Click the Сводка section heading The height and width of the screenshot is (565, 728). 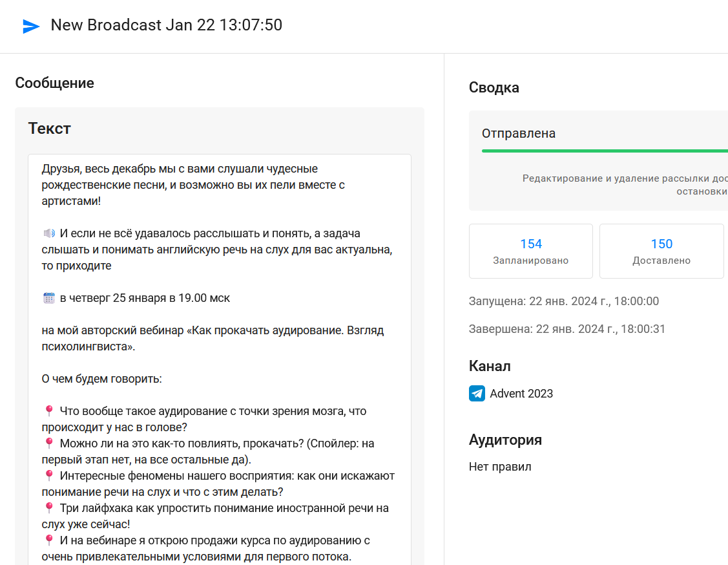click(x=494, y=87)
